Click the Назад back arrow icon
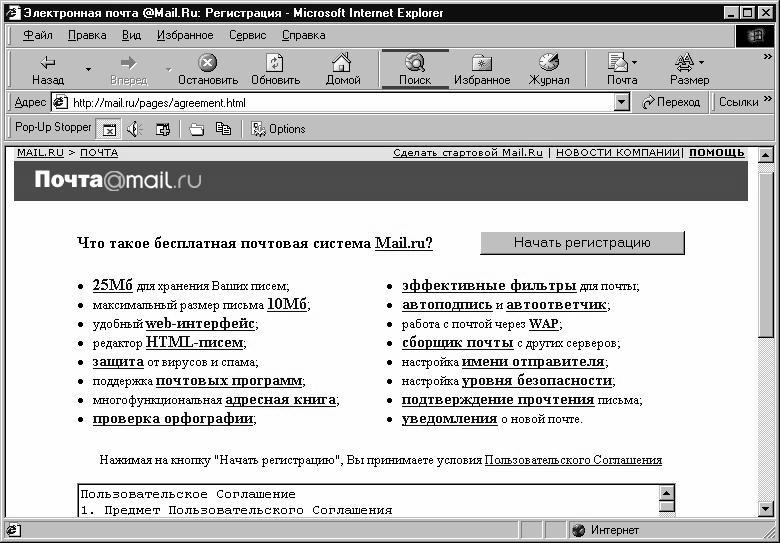Screen dimensions: 780x543 point(48,63)
